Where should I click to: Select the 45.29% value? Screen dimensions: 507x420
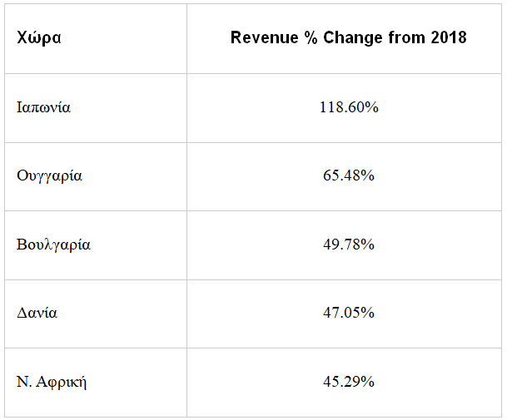click(349, 382)
